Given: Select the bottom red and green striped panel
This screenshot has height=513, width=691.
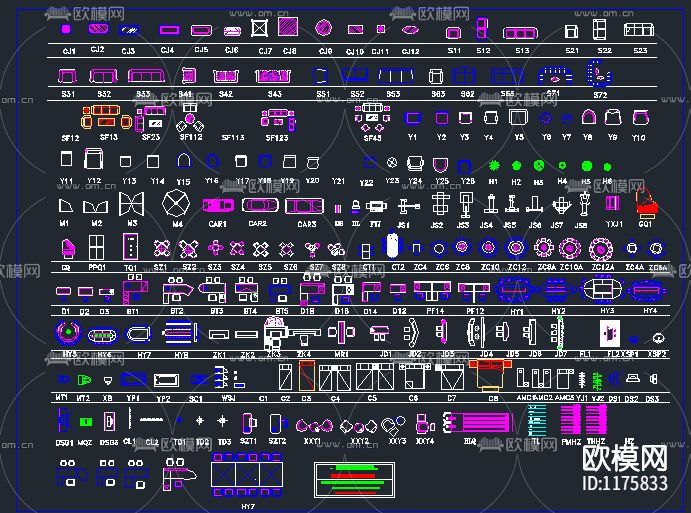Looking at the screenshot, I should [x=354, y=480].
